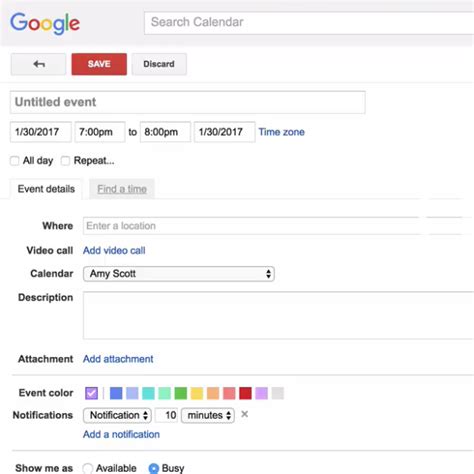This screenshot has width=474, height=474.
Task: Click the Add video call link
Action: [x=114, y=251]
